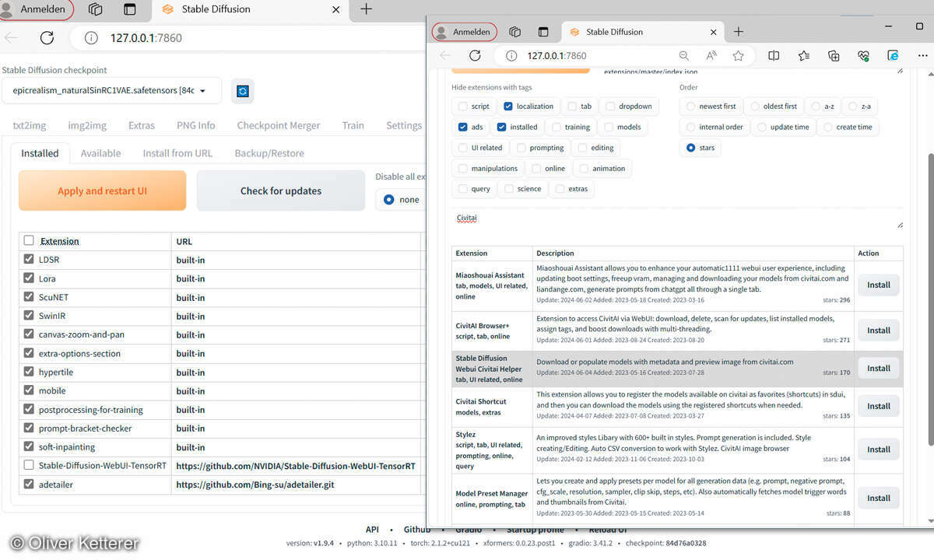
Task: Switch to Install from URL sub-tab
Action: pos(177,153)
